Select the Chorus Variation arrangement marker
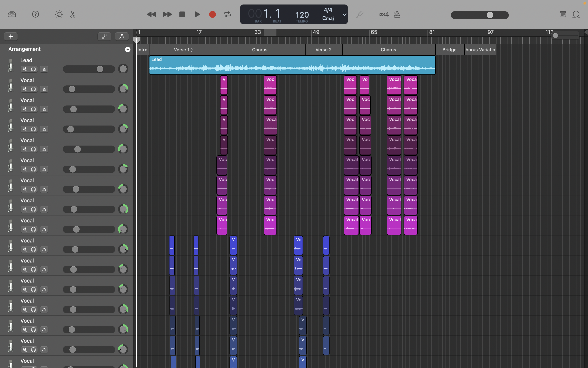 [x=480, y=50]
